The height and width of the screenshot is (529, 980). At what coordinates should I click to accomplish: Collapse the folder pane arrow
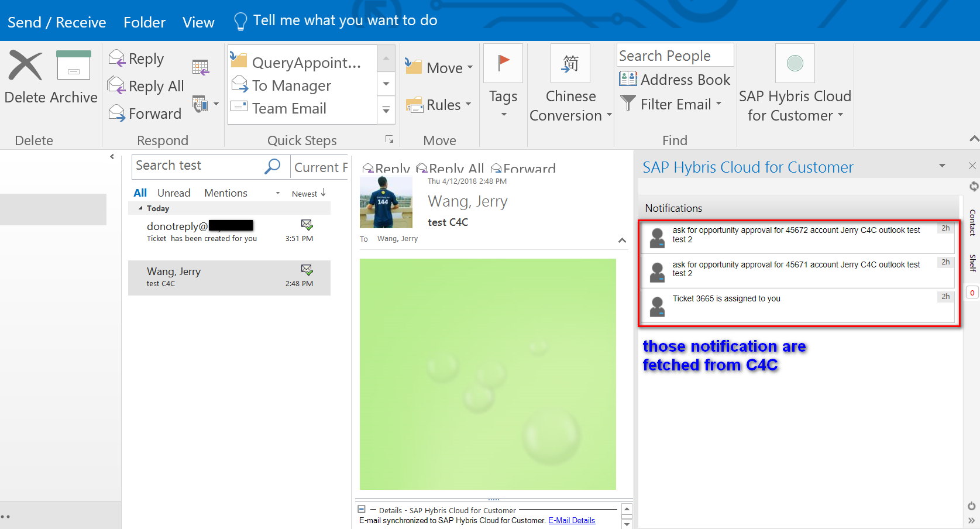(112, 156)
